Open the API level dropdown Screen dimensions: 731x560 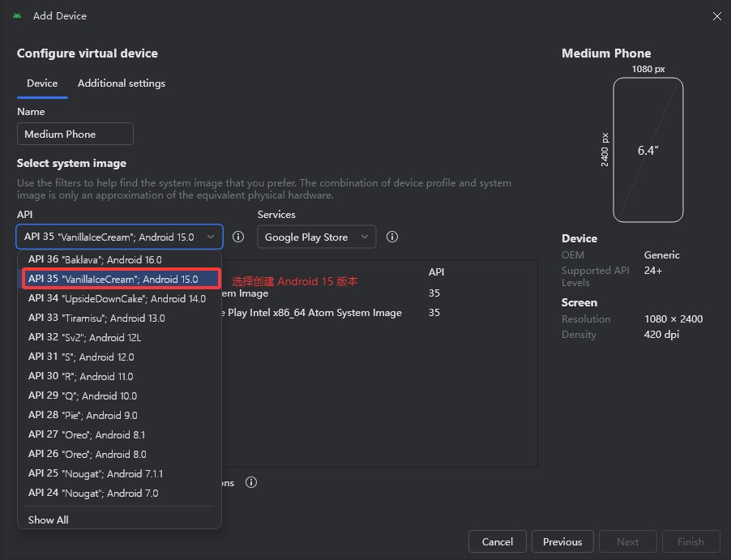(119, 237)
